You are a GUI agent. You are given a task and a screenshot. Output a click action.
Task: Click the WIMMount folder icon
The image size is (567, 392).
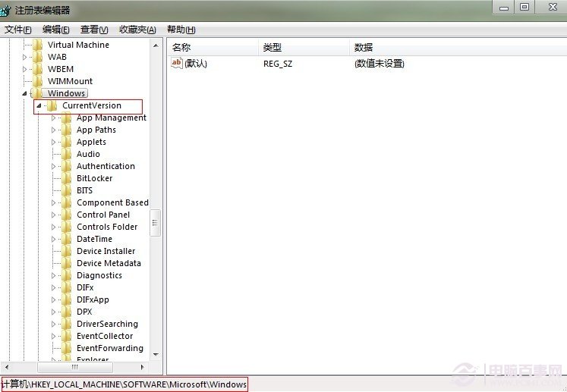pos(38,81)
